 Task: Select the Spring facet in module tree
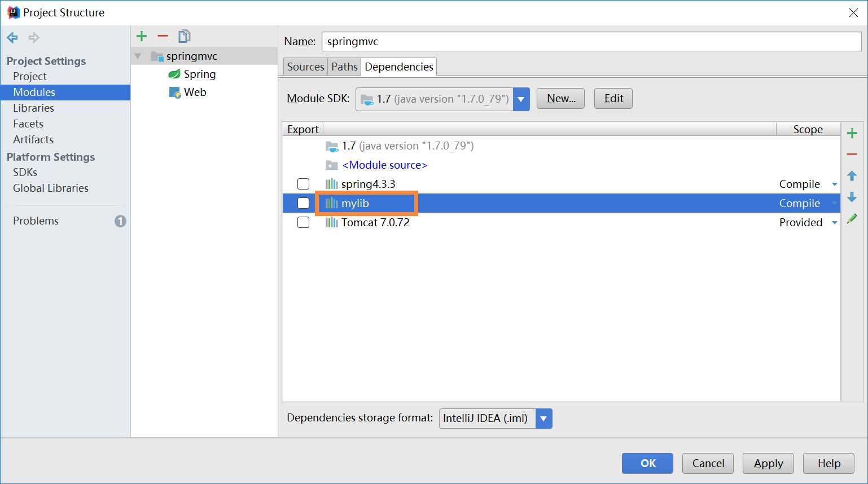pyautogui.click(x=199, y=74)
